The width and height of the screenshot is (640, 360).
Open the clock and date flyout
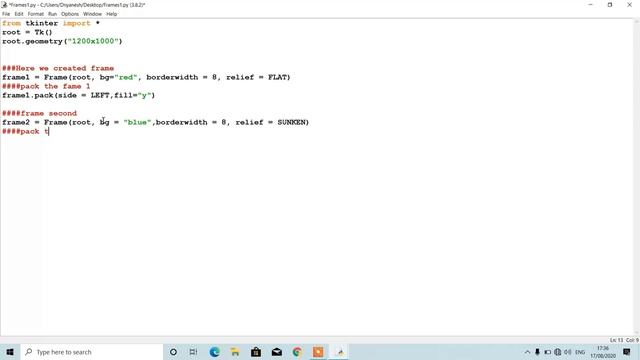[x=603, y=352]
